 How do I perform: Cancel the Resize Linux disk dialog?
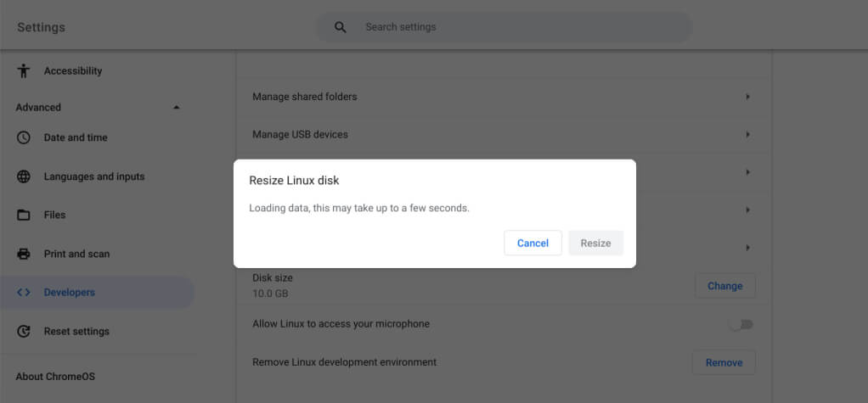pos(533,243)
